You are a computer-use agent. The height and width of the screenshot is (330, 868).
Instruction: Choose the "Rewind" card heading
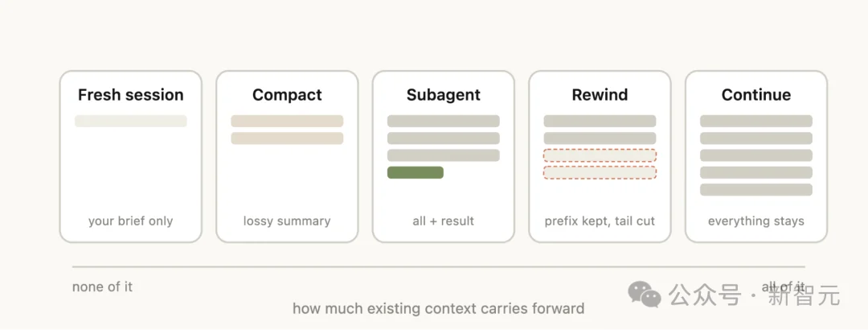point(600,95)
